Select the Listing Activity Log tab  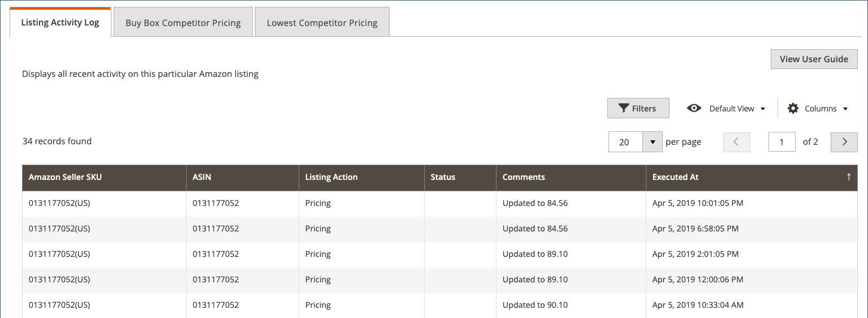coord(60,23)
